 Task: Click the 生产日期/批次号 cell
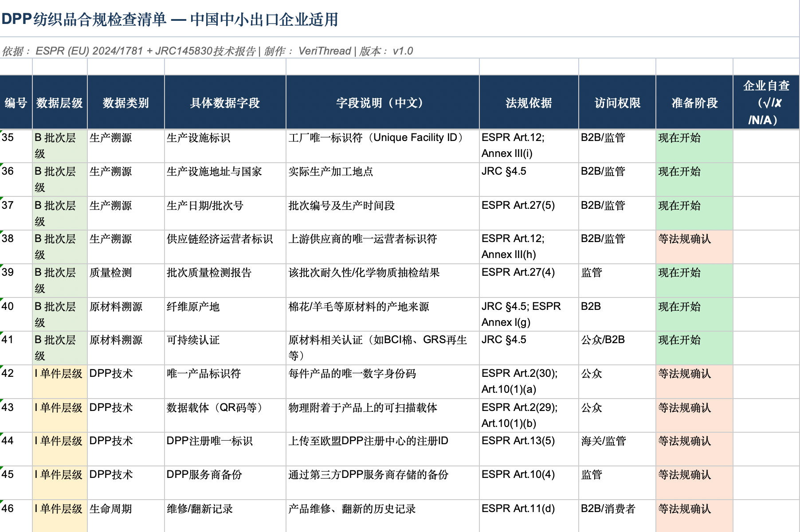225,213
